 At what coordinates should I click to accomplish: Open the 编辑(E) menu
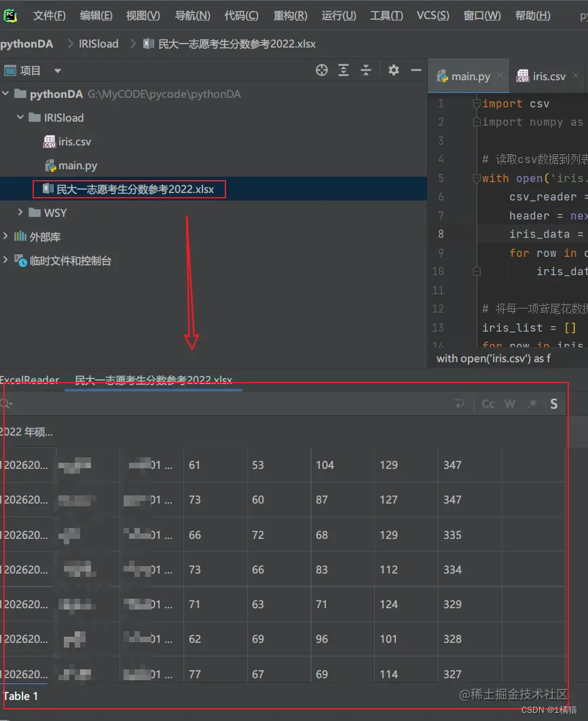point(96,16)
